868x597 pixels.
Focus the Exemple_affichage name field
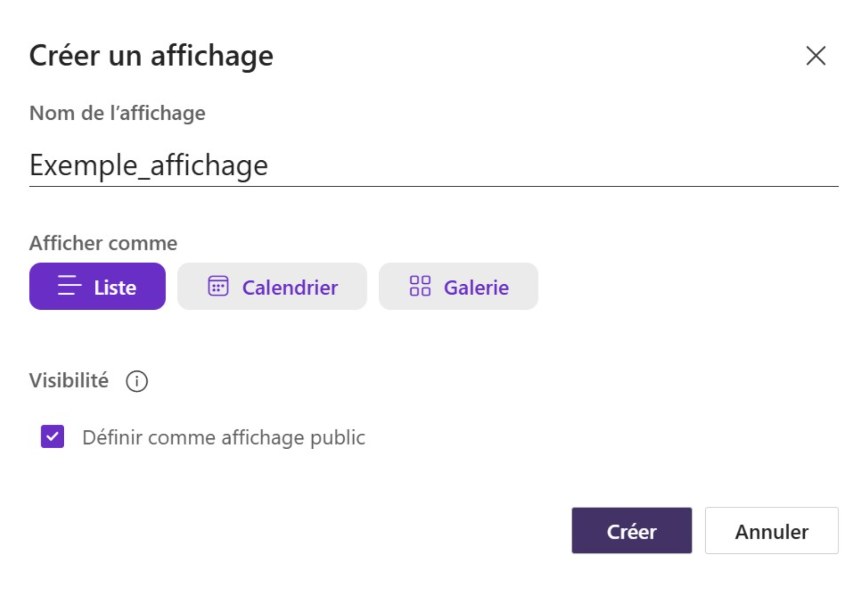point(433,165)
